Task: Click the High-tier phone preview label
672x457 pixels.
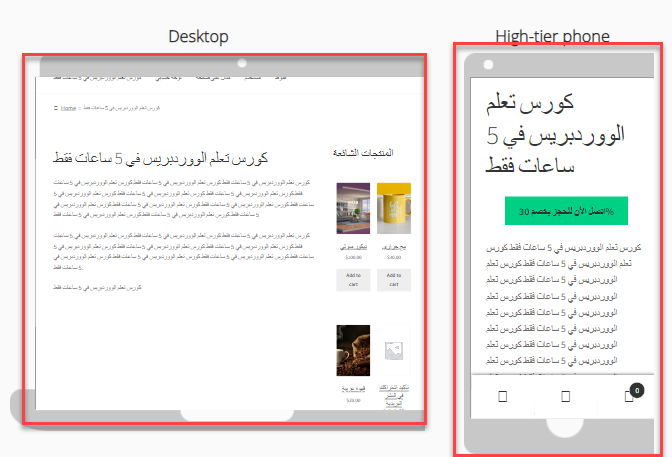Action: 552,36
